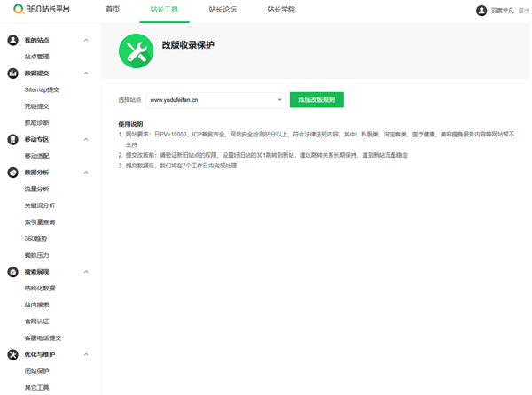The height and width of the screenshot is (395, 532).
Task: Click the 我的站点 user icon in sidebar
Action: [13, 40]
